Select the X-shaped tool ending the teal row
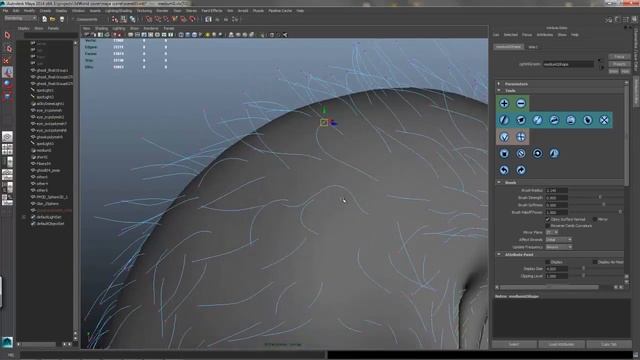Viewport: 640px width, 360px height. (604, 120)
